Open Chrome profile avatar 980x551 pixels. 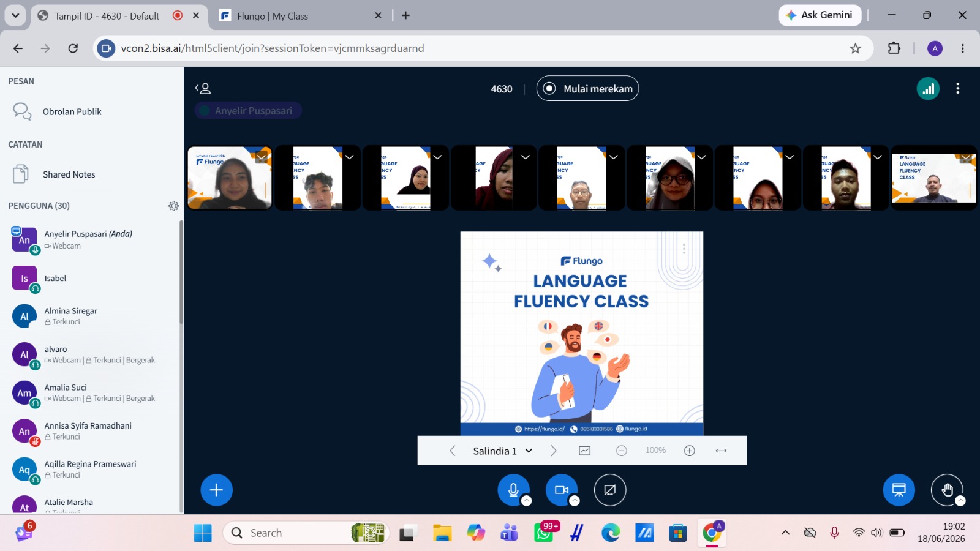(935, 48)
